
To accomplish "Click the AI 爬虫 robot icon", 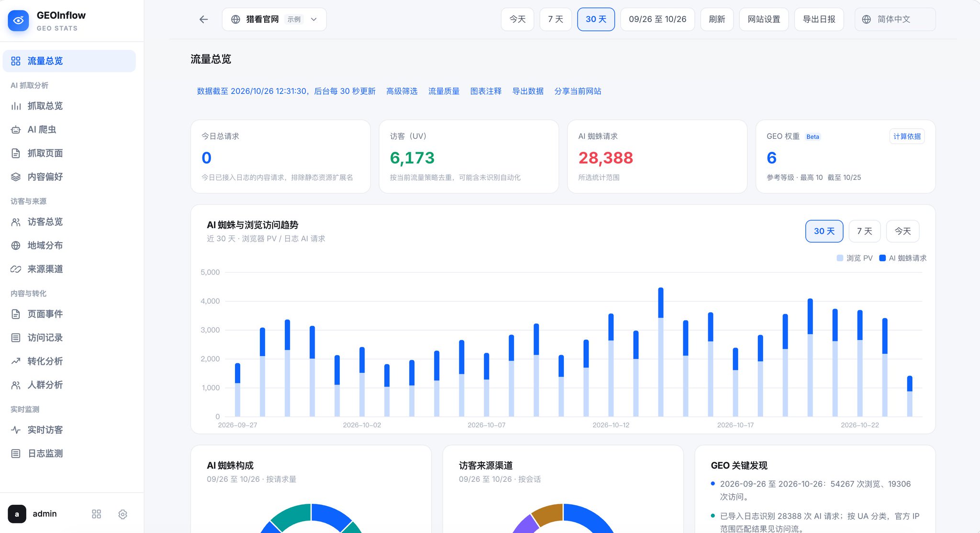I will coord(16,130).
